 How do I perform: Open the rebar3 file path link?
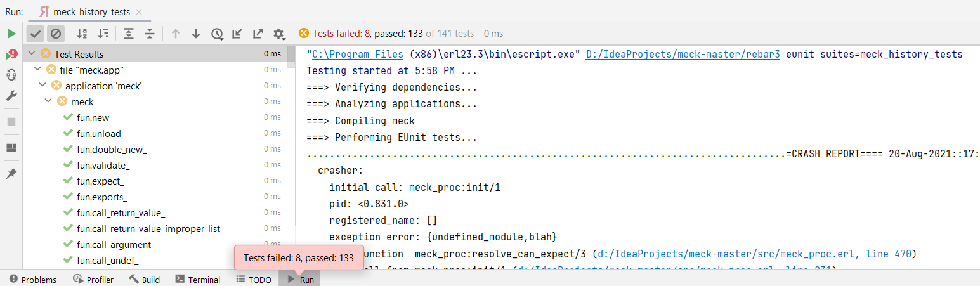683,55
